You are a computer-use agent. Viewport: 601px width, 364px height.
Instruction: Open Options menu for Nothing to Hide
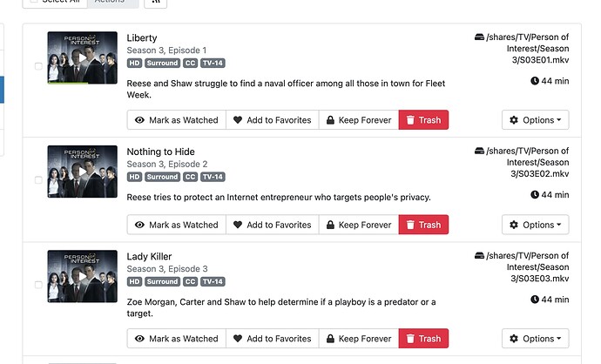pos(535,225)
